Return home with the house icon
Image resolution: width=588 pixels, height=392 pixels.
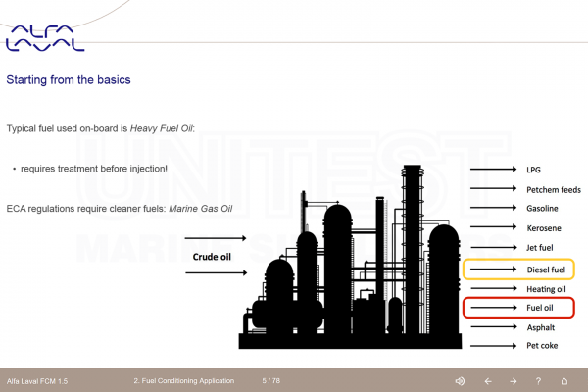point(564,381)
